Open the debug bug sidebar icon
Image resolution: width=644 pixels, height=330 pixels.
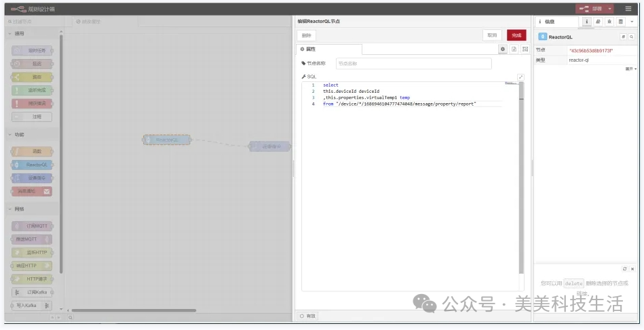609,21
